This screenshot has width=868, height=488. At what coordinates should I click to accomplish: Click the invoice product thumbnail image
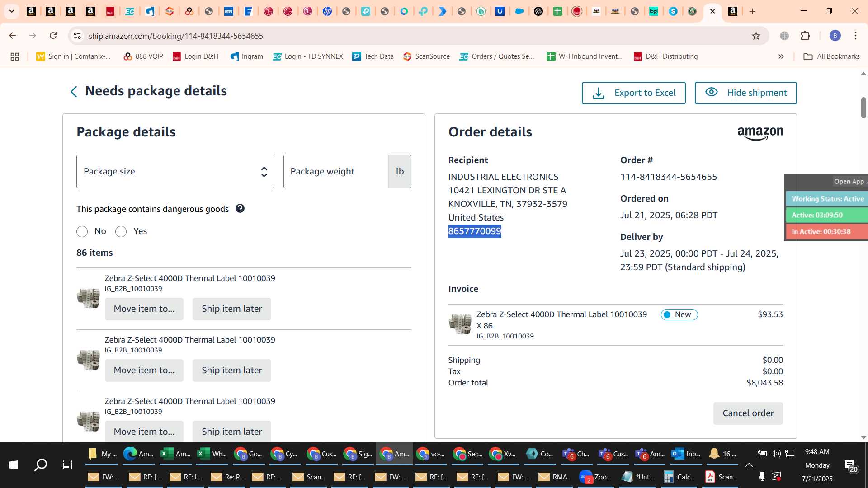click(460, 324)
